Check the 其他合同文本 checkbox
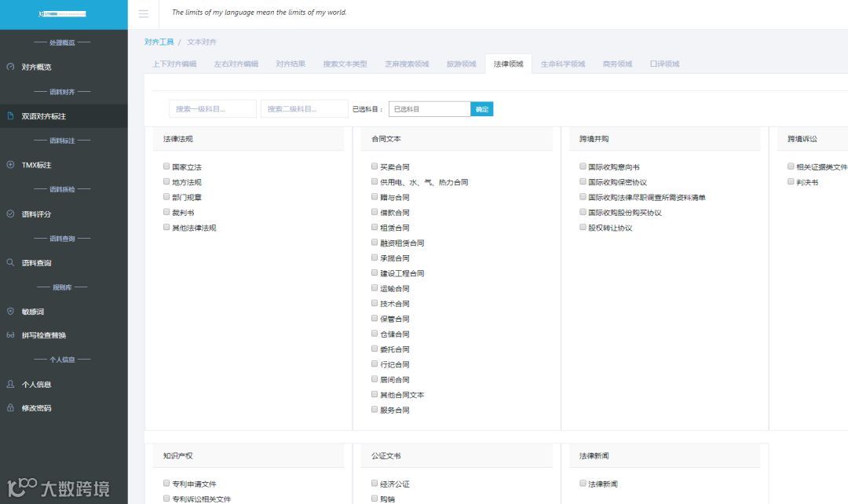The width and height of the screenshot is (848, 504). tap(375, 394)
